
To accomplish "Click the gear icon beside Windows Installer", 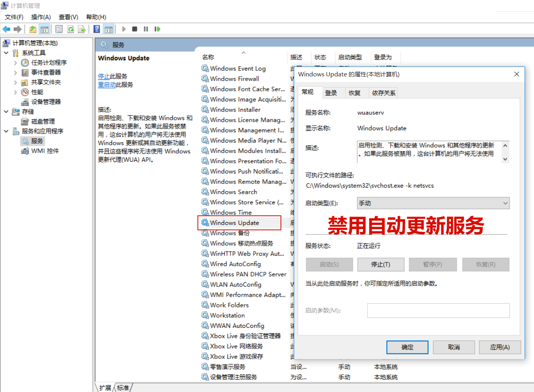I will tap(205, 109).
